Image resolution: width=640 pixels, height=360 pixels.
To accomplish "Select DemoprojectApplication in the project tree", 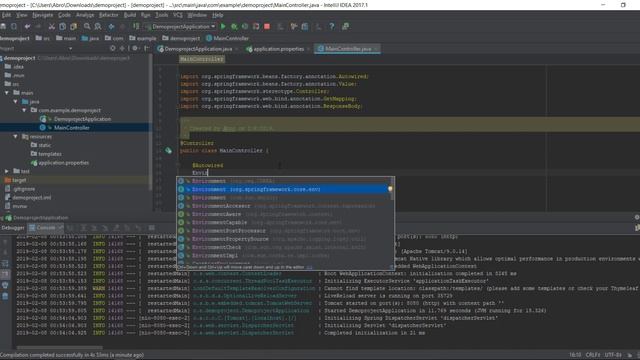I will coord(82,119).
